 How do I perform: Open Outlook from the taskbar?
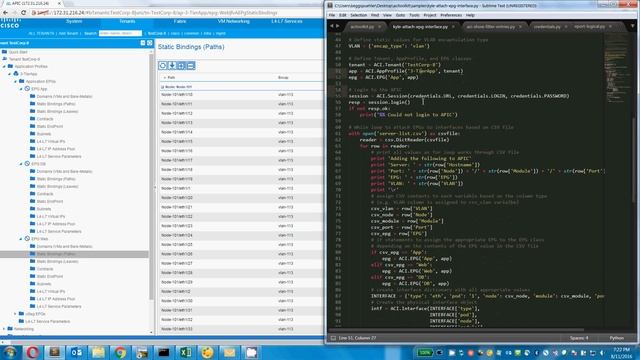coord(76,352)
